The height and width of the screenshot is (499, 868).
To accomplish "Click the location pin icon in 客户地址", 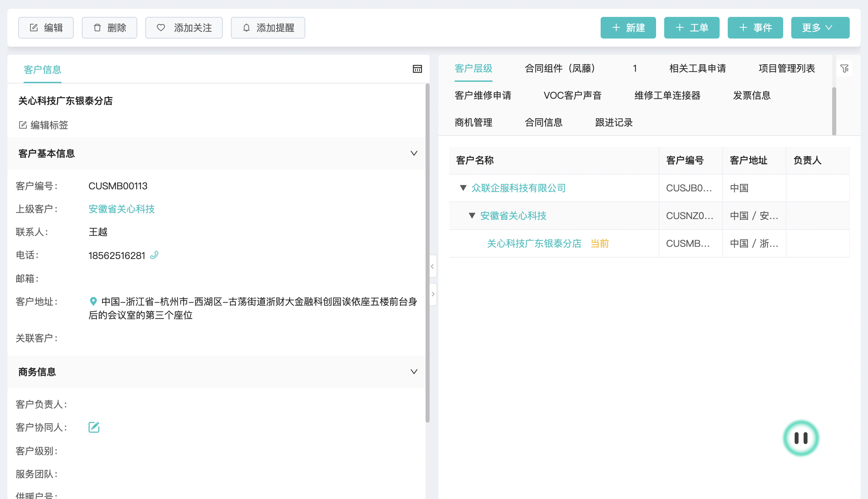I will click(93, 301).
